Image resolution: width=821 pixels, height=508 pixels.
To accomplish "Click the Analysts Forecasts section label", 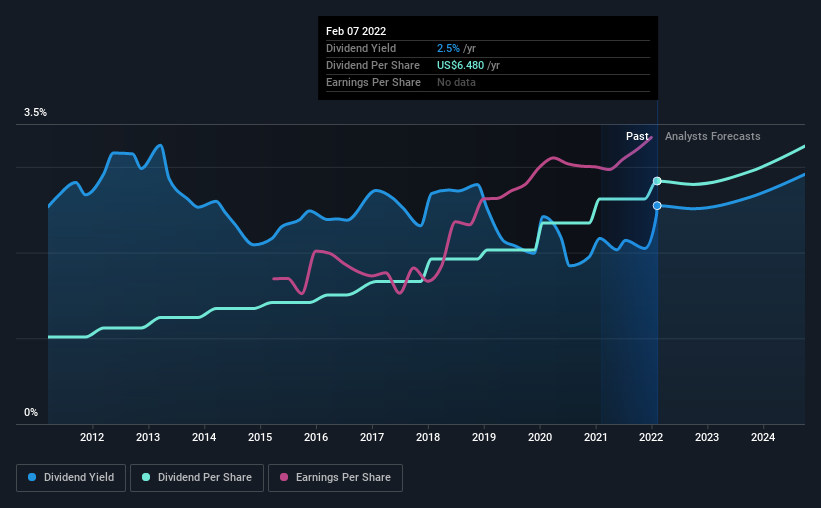I will click(713, 136).
